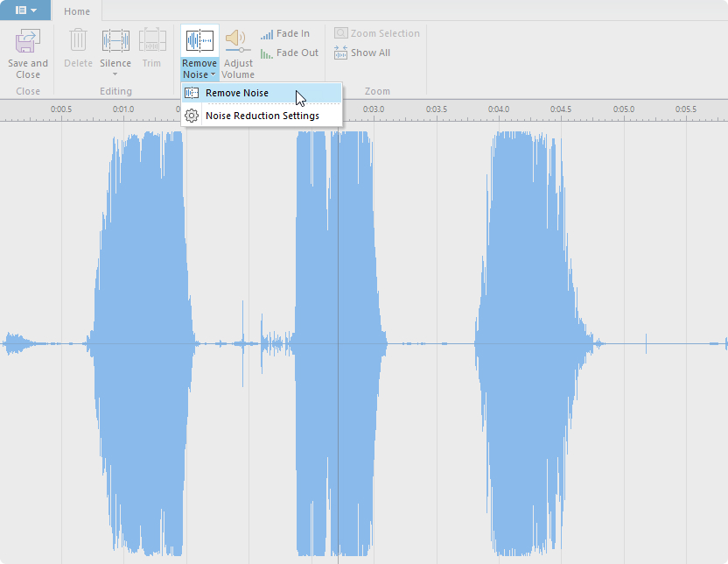
Task: Apply Fade Out effect
Action: click(x=289, y=53)
